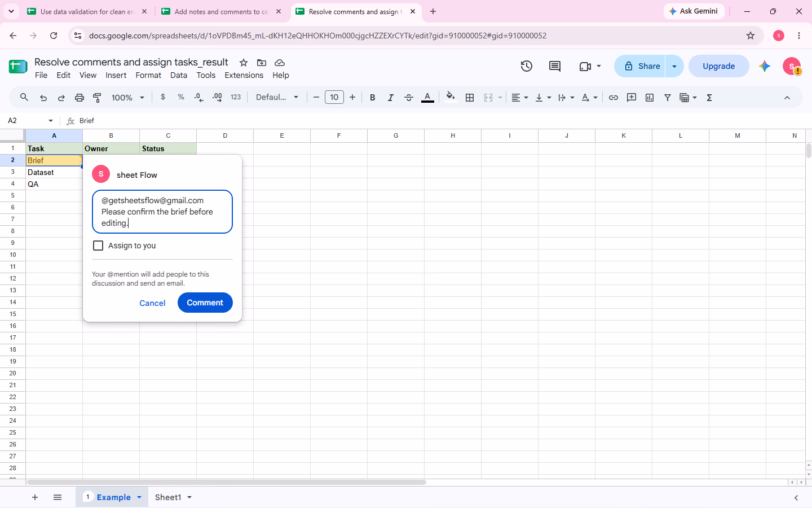This screenshot has height=508, width=812.
Task: Start a Meet video call
Action: point(585,66)
